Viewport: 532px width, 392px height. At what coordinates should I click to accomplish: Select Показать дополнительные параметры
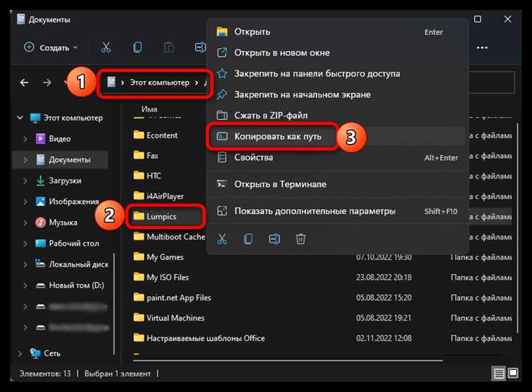click(337, 211)
